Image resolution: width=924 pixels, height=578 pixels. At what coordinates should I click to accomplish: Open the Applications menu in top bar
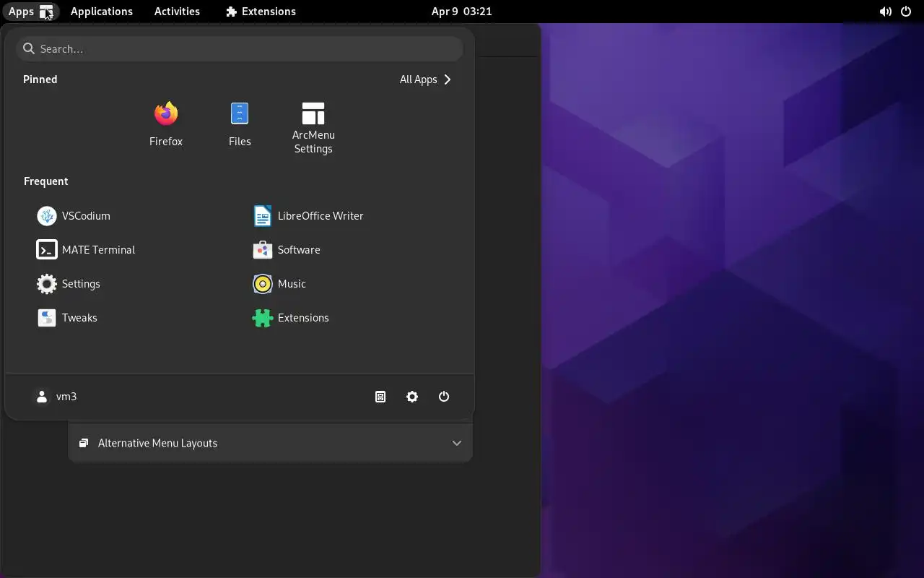tap(102, 12)
